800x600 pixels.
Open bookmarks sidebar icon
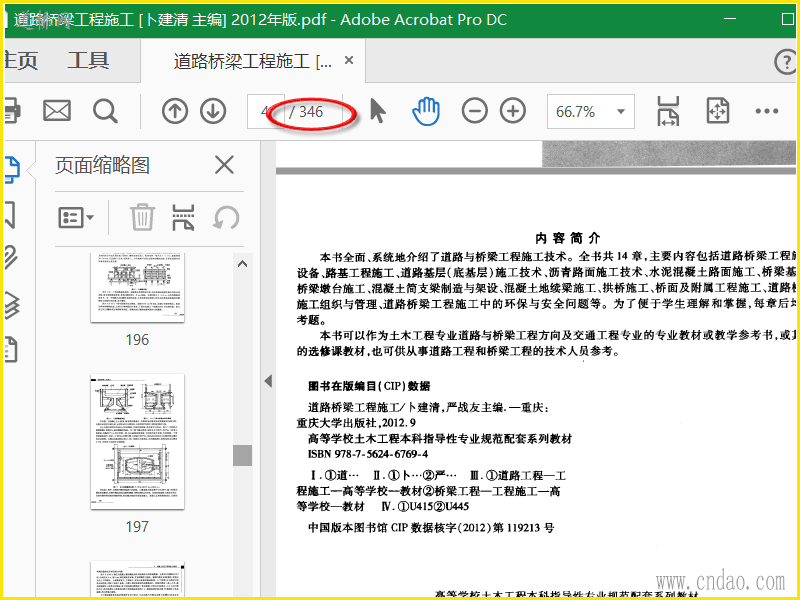click(10, 214)
